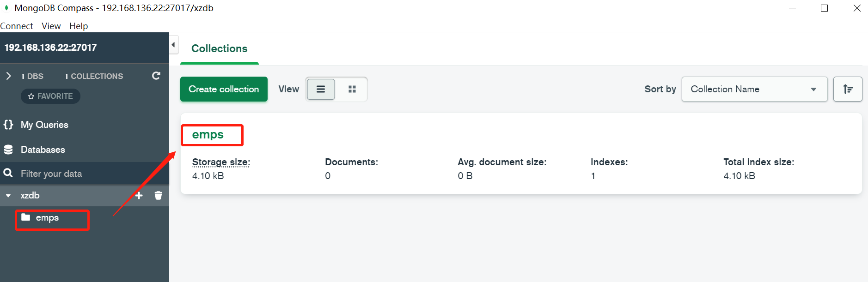Collapse the xzdb database tree node
868x282 pixels.
pyautogui.click(x=8, y=196)
